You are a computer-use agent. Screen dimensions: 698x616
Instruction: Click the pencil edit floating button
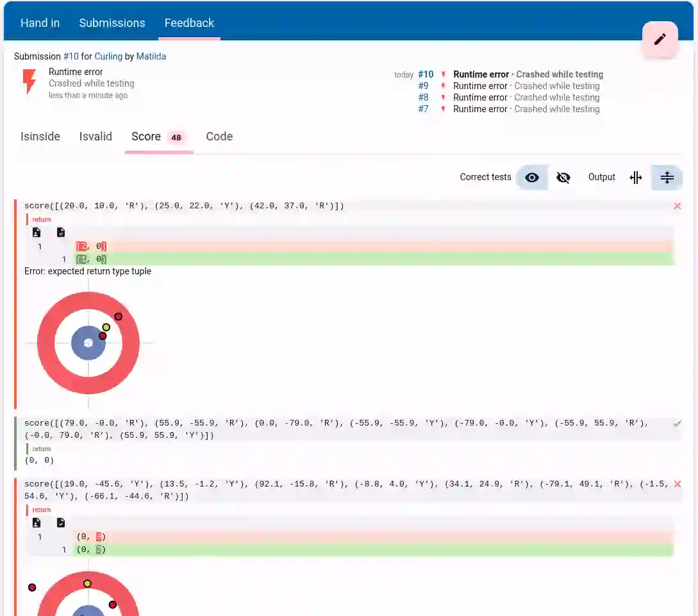[x=660, y=39]
